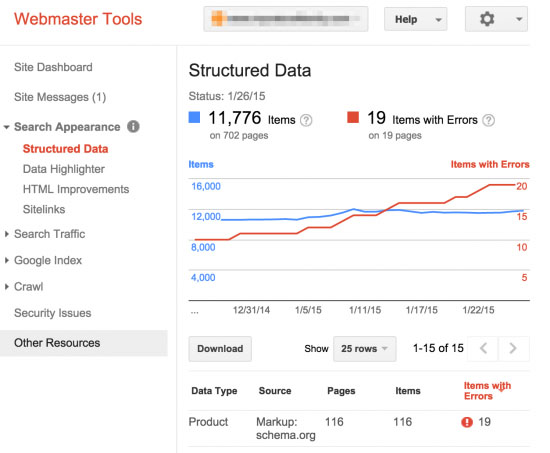This screenshot has height=453, width=550.
Task: Open Site Messages (1)
Action: (x=60, y=97)
